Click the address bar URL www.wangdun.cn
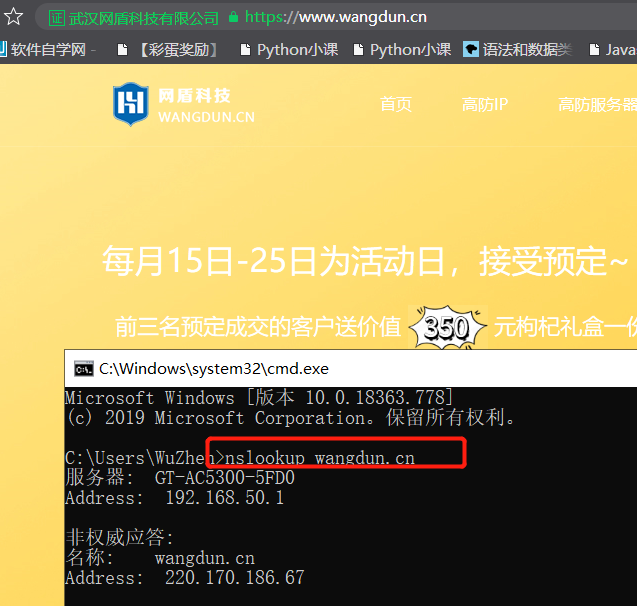 pos(363,17)
